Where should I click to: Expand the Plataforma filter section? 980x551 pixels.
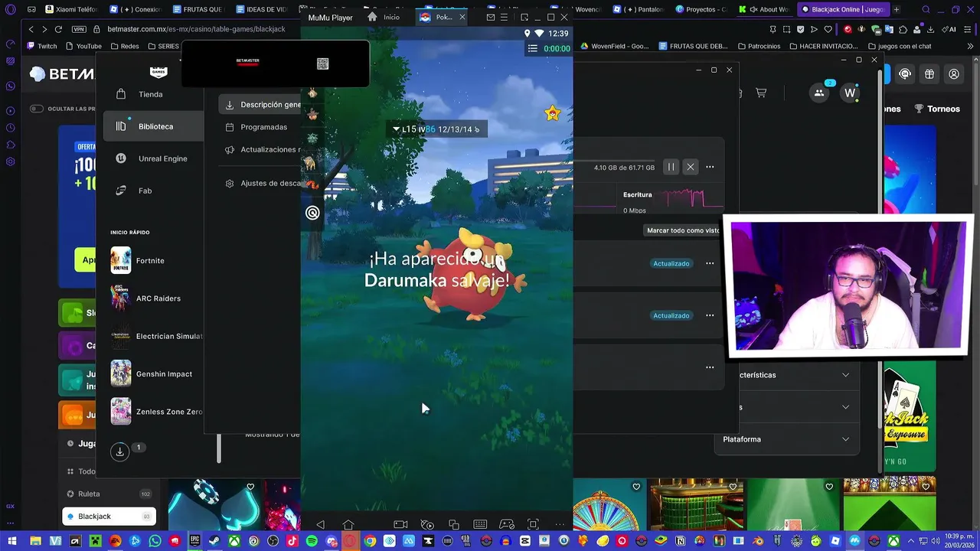[788, 439]
